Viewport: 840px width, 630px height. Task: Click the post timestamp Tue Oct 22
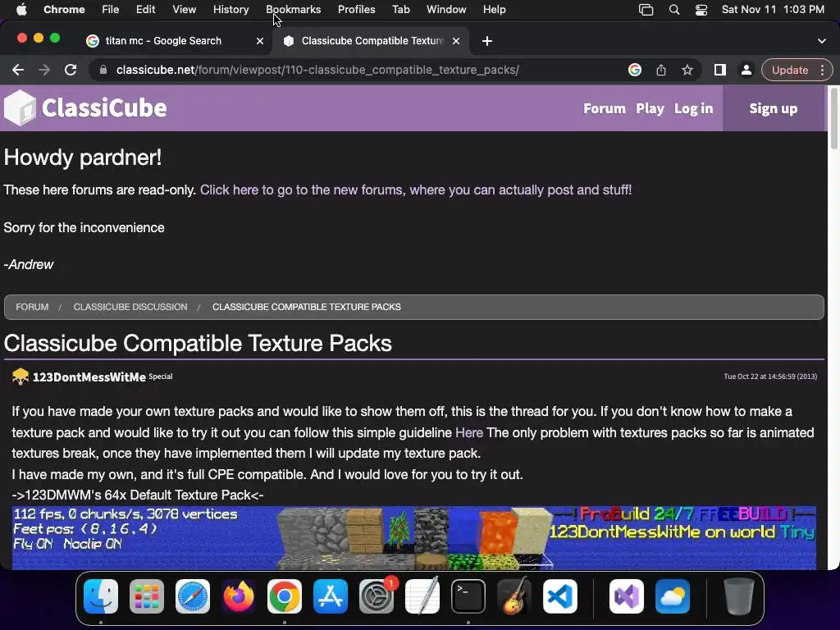coord(770,377)
